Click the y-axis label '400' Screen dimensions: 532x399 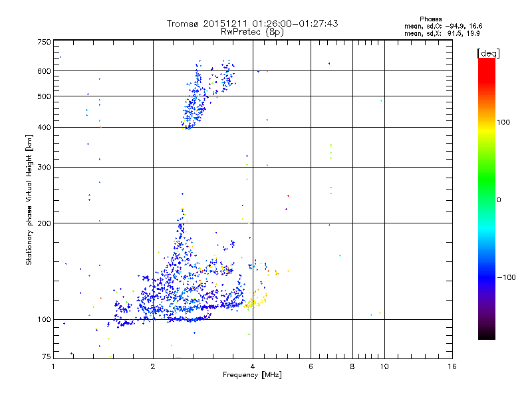point(44,128)
